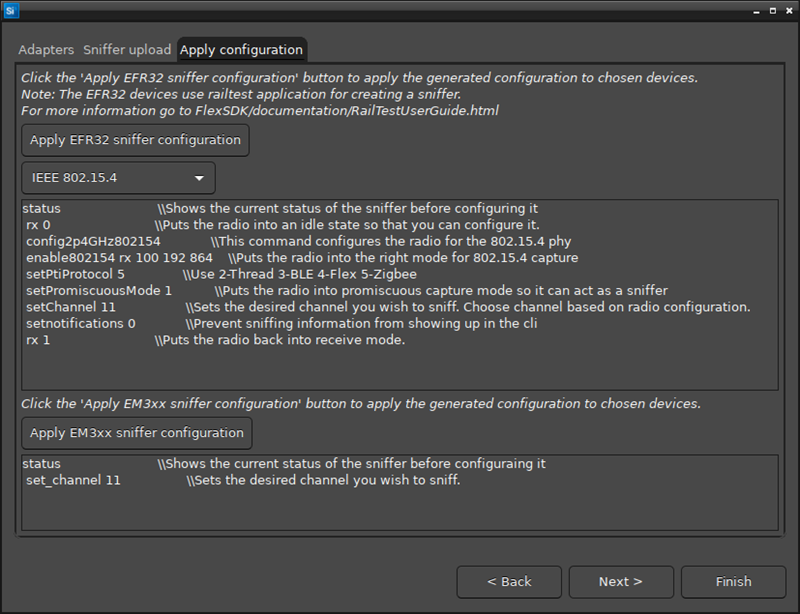Open the IEEE 802.15.4 protocol dropdown
The height and width of the screenshot is (614, 800).
coord(117,177)
